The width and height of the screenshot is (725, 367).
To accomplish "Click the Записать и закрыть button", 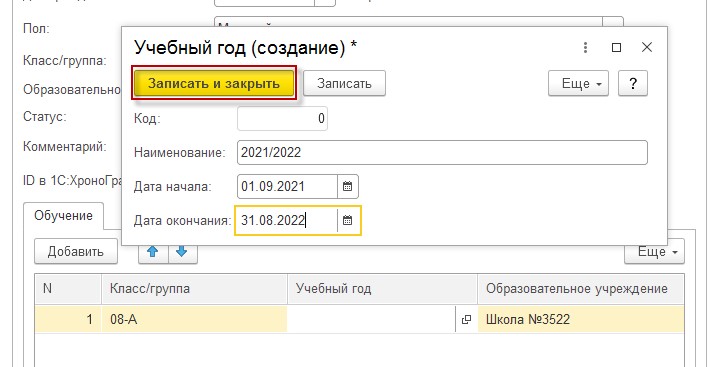I will 214,84.
